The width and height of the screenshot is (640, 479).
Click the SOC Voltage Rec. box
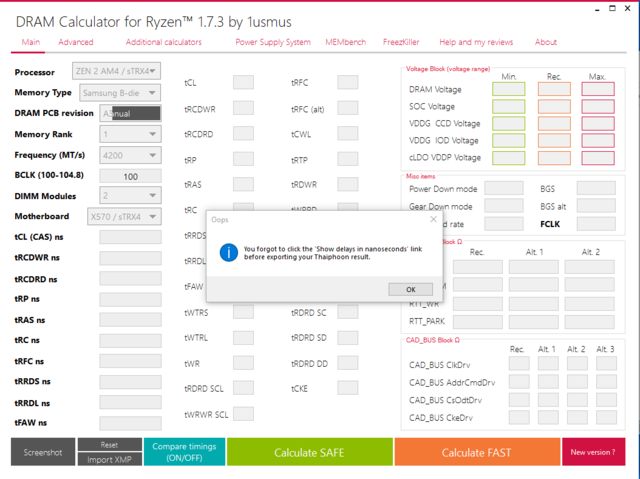pyautogui.click(x=554, y=106)
